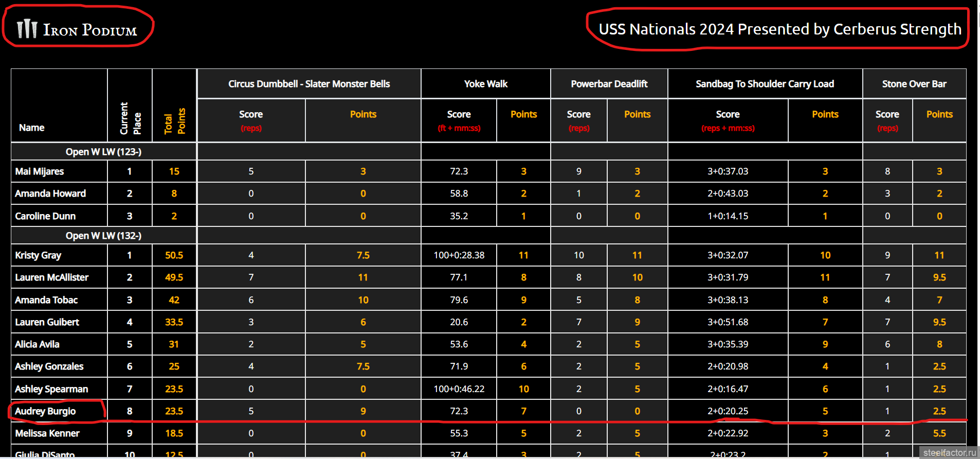Screen dimensions: 980x459
Task: Collapse the Open W LW (123-) division row
Action: (x=103, y=152)
